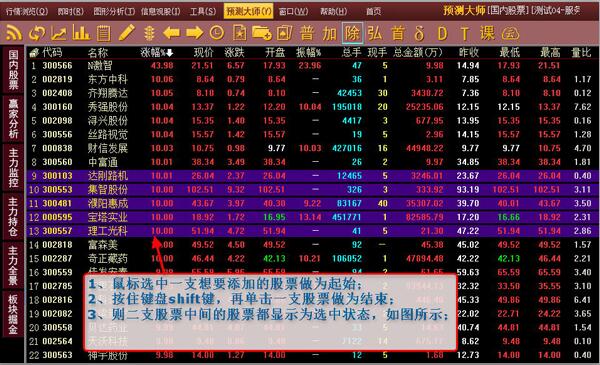
Task: Switch to the 主力监控 side tab
Action: (13, 168)
